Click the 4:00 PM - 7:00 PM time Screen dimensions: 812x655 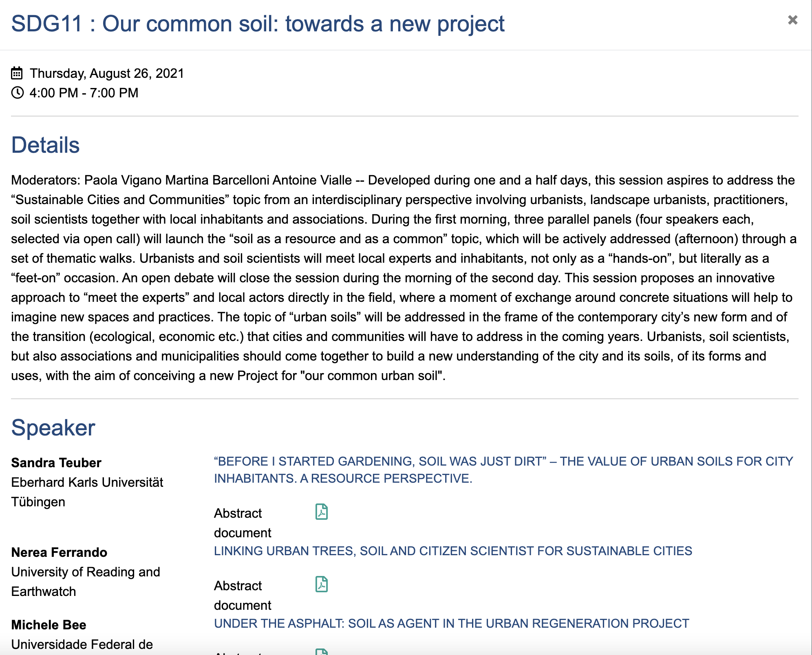84,93
